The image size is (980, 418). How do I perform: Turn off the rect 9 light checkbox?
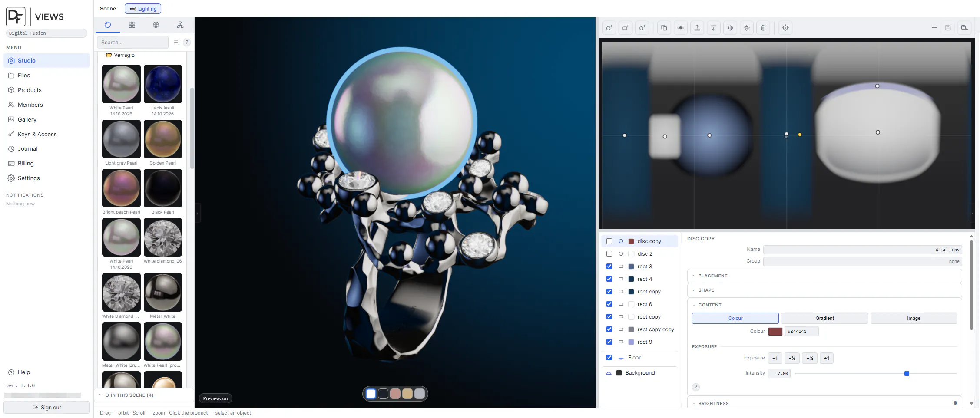point(609,342)
